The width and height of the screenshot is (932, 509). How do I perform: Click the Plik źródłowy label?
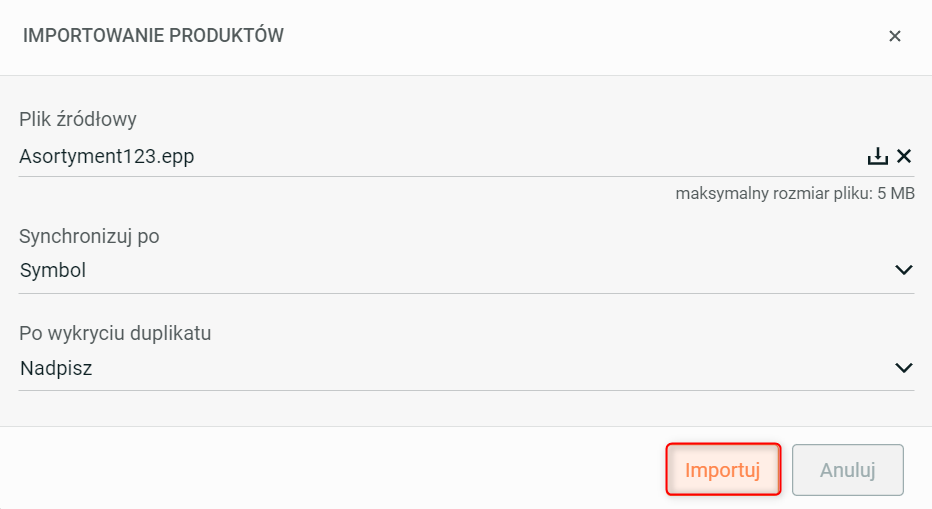point(78,120)
